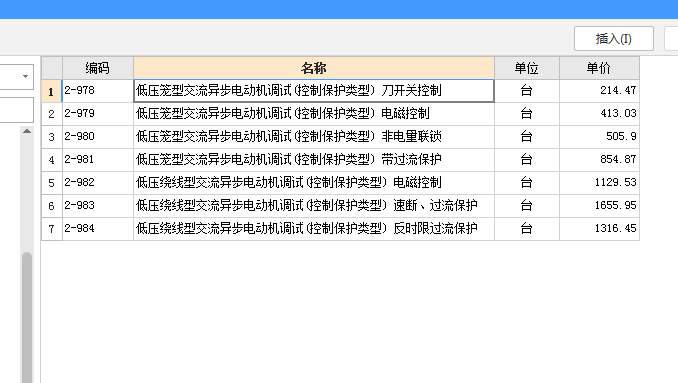The width and height of the screenshot is (678, 383).
Task: Click price cell 1129.53
Action: (599, 182)
